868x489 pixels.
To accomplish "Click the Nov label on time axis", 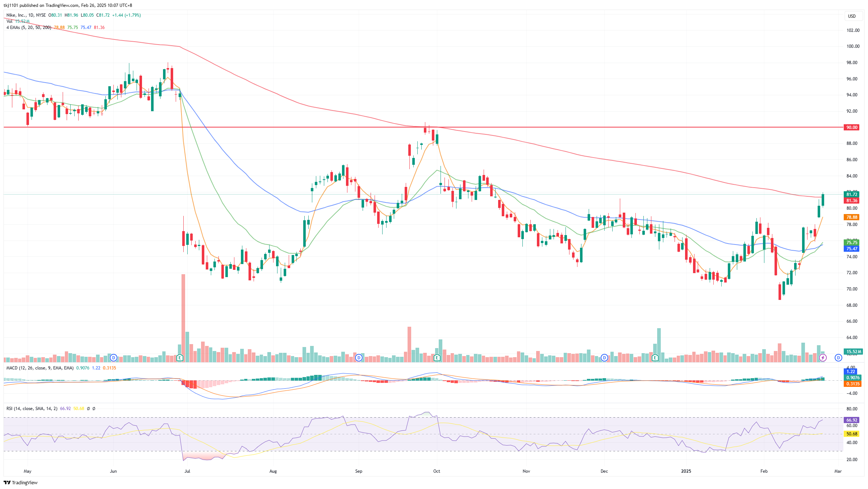I will coord(526,471).
